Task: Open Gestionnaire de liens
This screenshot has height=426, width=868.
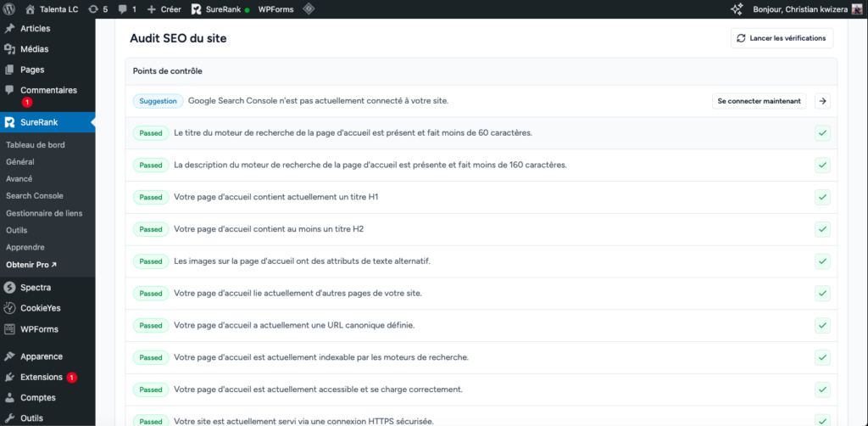Action: pyautogui.click(x=44, y=213)
